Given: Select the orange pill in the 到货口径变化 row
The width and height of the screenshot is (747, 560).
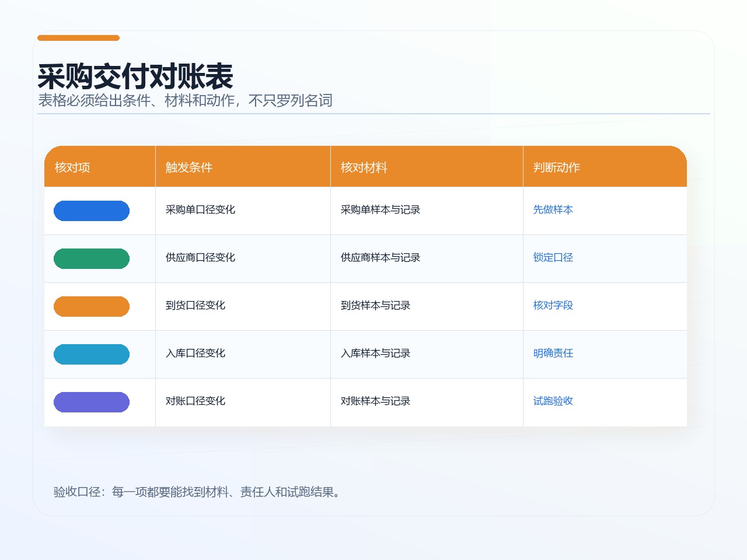Looking at the screenshot, I should 92,307.
